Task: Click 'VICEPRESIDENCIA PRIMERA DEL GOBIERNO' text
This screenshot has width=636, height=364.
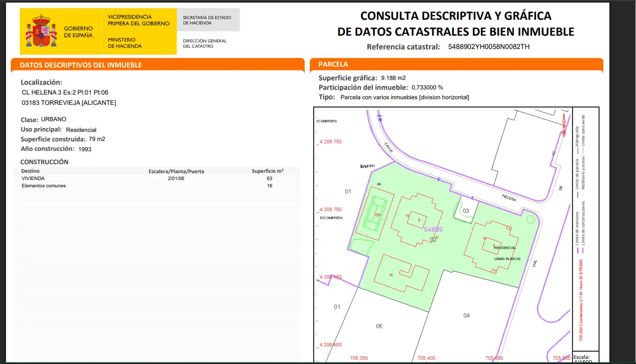Action: (138, 20)
